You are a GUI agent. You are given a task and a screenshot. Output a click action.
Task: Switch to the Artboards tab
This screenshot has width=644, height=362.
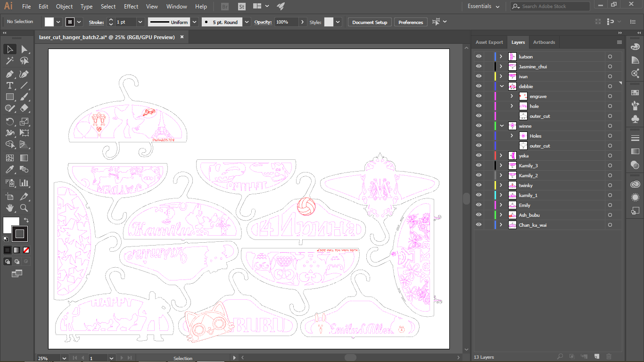point(544,42)
